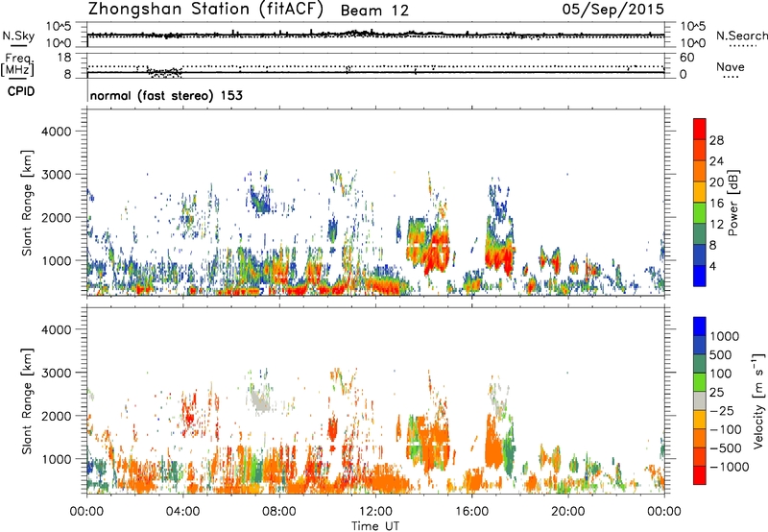Click the velocity range-time plot area

pos(375,400)
